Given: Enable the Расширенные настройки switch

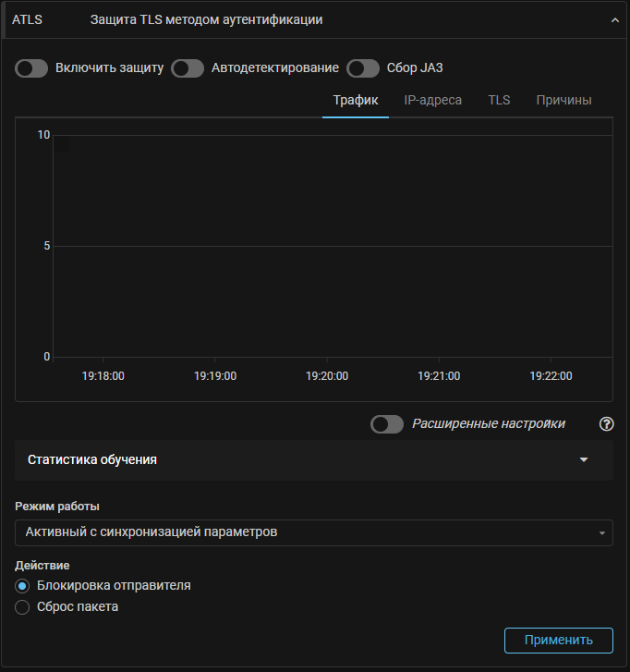Looking at the screenshot, I should coord(386,424).
